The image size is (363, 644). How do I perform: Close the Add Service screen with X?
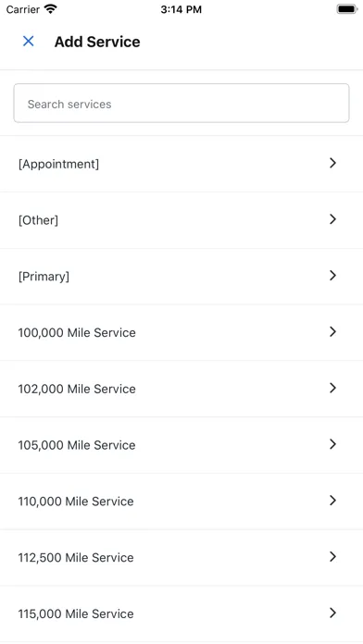[29, 41]
